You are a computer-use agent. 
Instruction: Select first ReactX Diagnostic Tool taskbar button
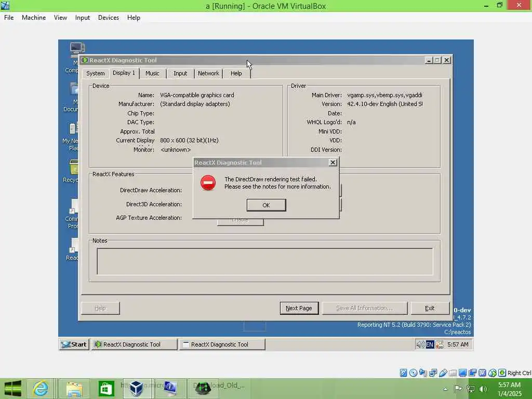click(x=135, y=344)
